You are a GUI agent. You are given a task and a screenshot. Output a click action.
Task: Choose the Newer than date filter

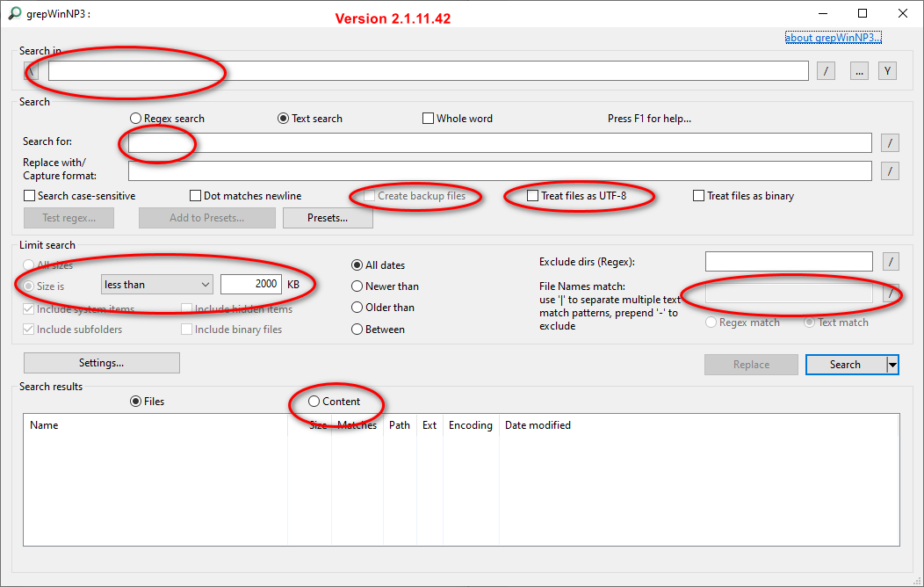(x=358, y=286)
